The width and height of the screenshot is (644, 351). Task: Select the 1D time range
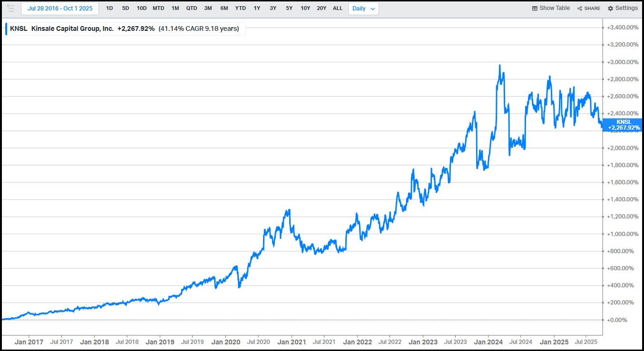(x=109, y=9)
